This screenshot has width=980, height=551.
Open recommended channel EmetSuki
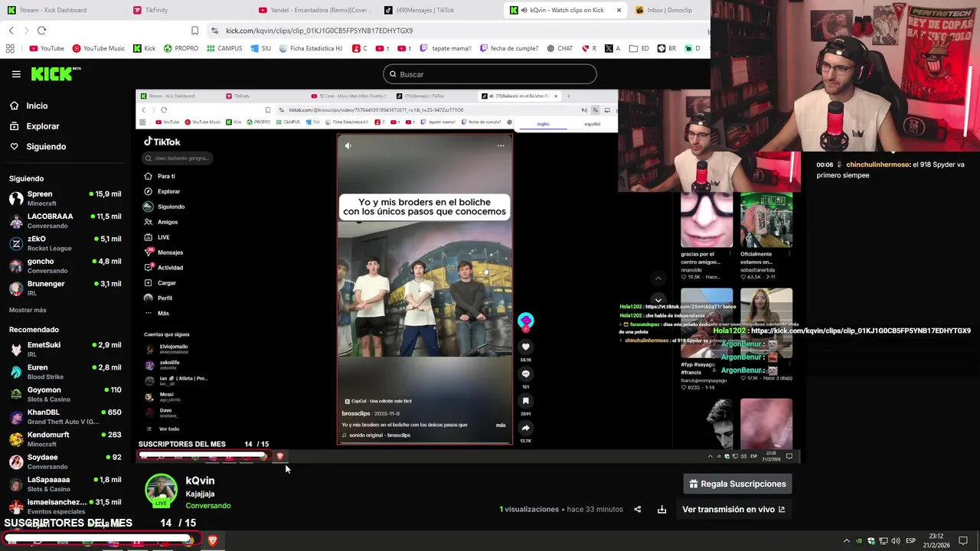point(65,350)
